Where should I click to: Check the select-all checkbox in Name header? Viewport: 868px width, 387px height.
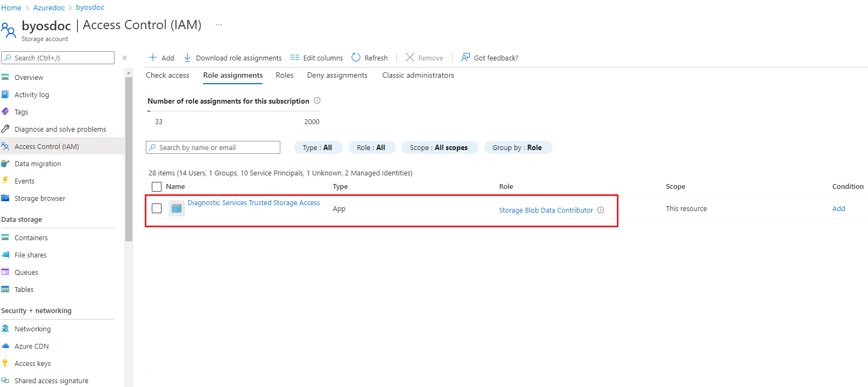157,187
